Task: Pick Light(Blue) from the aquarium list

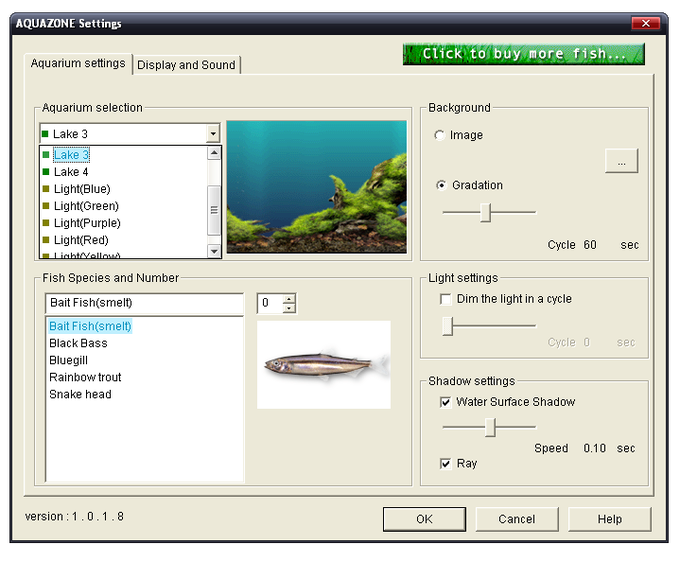Action: click(x=82, y=189)
